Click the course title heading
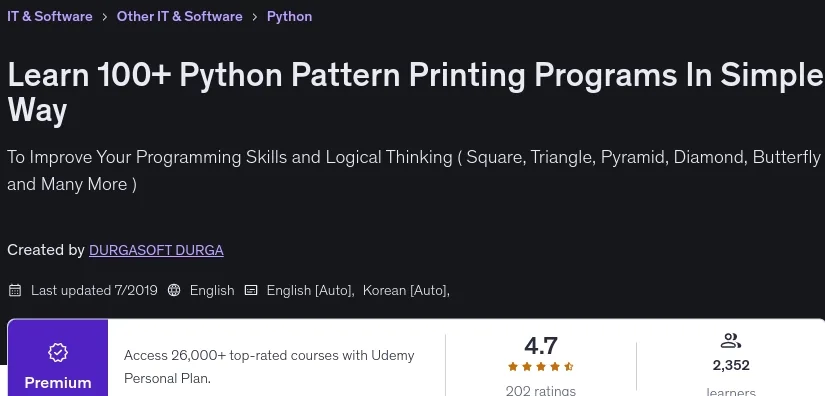 [x=415, y=93]
